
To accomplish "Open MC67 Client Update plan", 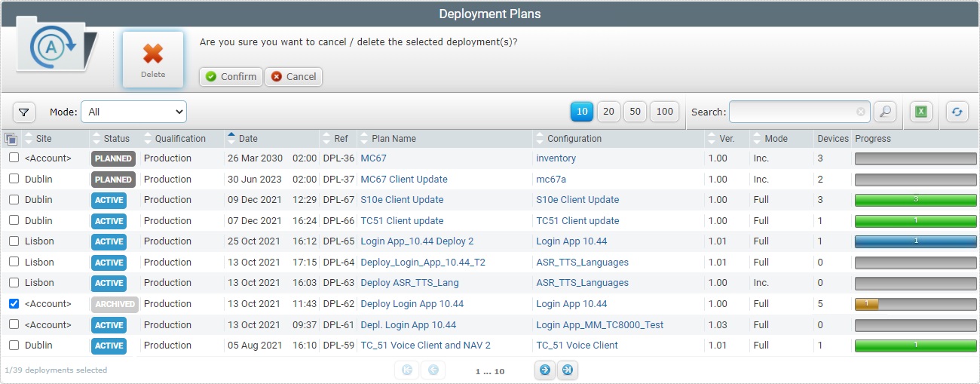I will [x=404, y=180].
